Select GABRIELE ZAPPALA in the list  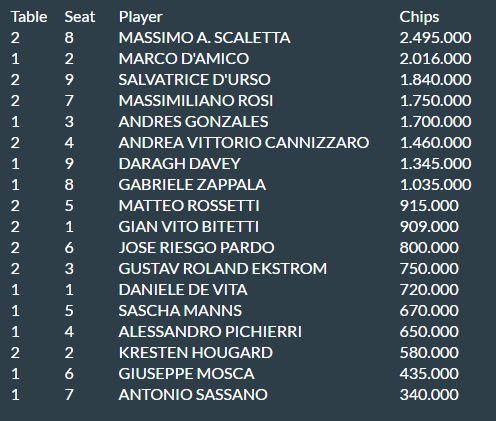point(192,185)
